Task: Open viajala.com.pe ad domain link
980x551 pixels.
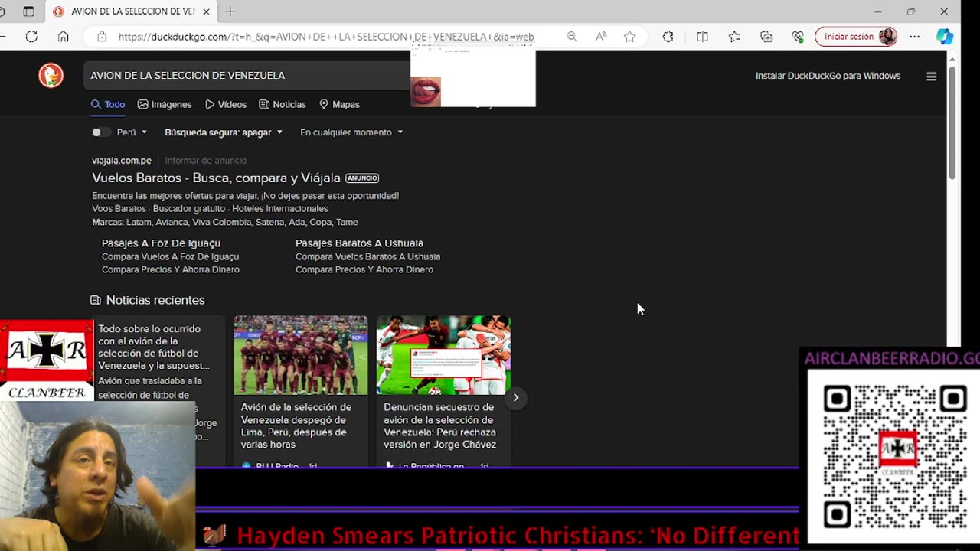Action: coord(122,161)
